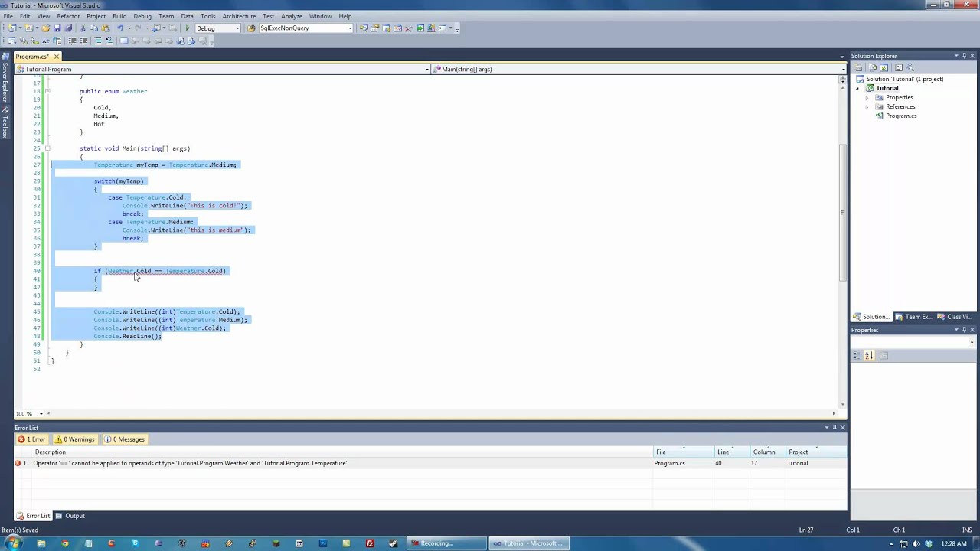Click the Windows Start orb
The image size is (980, 551).
click(13, 543)
